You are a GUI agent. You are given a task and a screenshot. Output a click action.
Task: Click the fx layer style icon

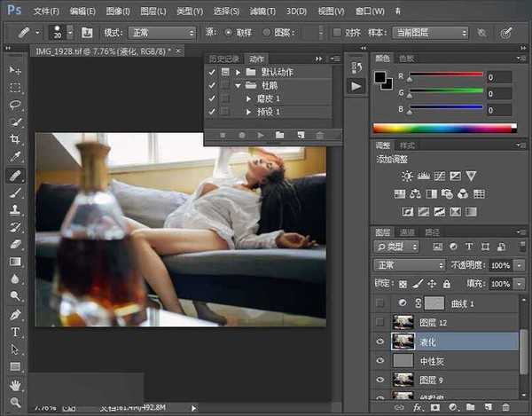coord(417,406)
